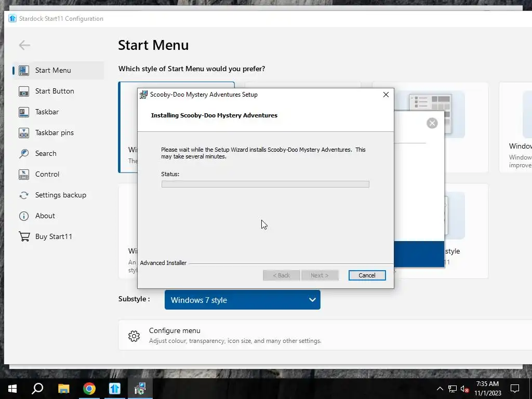
Task: Click the Settings backup sync icon
Action: coord(24,195)
